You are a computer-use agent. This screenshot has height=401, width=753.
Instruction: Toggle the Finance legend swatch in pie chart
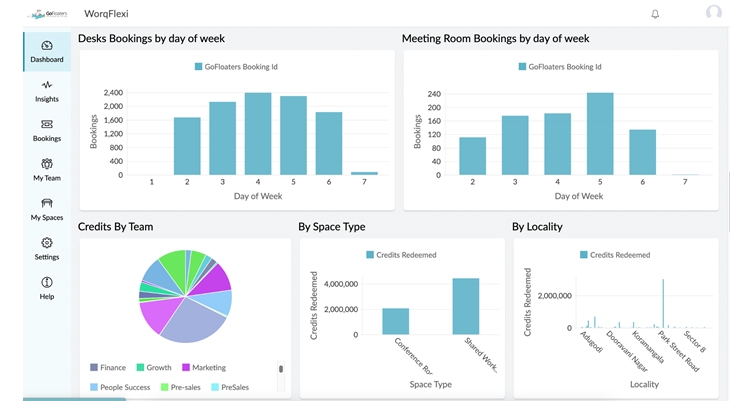point(95,368)
